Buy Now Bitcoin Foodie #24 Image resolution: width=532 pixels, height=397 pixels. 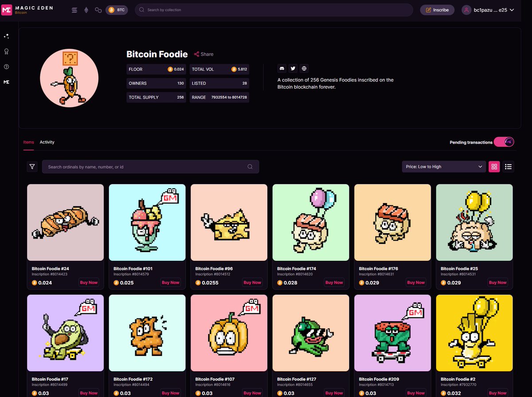pos(89,283)
